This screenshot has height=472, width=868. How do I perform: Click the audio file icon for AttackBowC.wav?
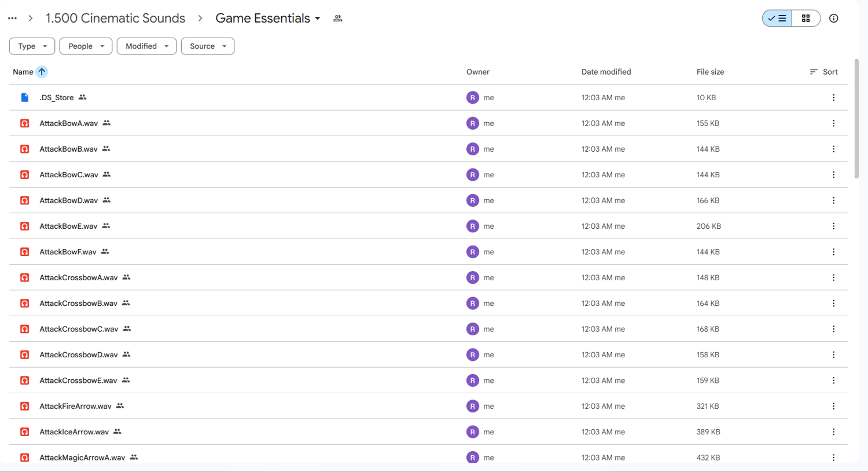pos(25,175)
